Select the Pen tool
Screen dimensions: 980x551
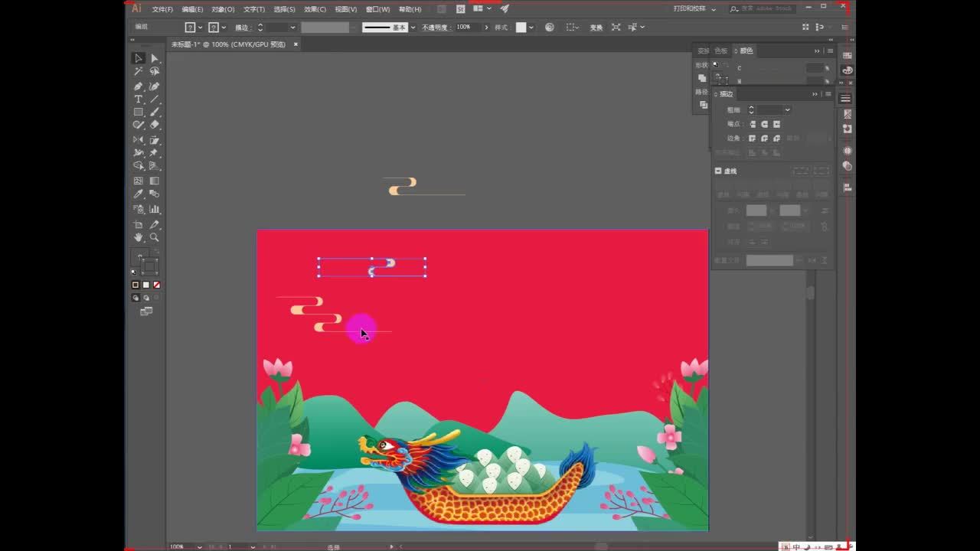click(139, 86)
